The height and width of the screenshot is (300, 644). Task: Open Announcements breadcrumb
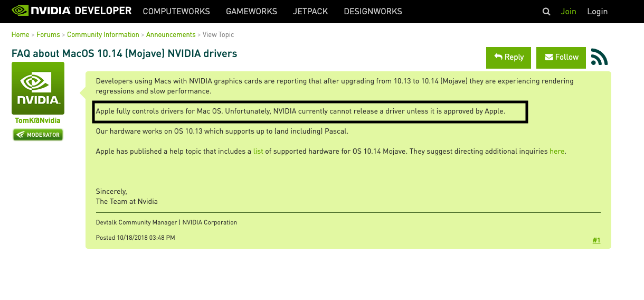[x=171, y=35]
